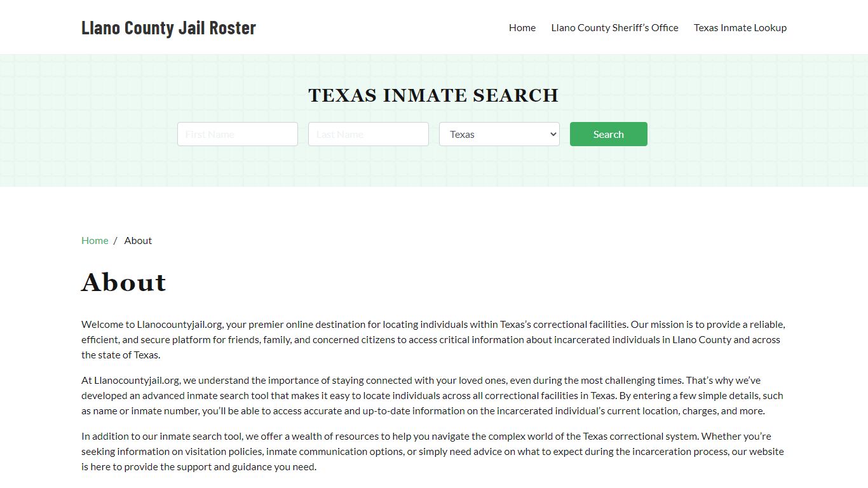Focus the Last Name input field
The width and height of the screenshot is (868, 488).
tap(369, 134)
